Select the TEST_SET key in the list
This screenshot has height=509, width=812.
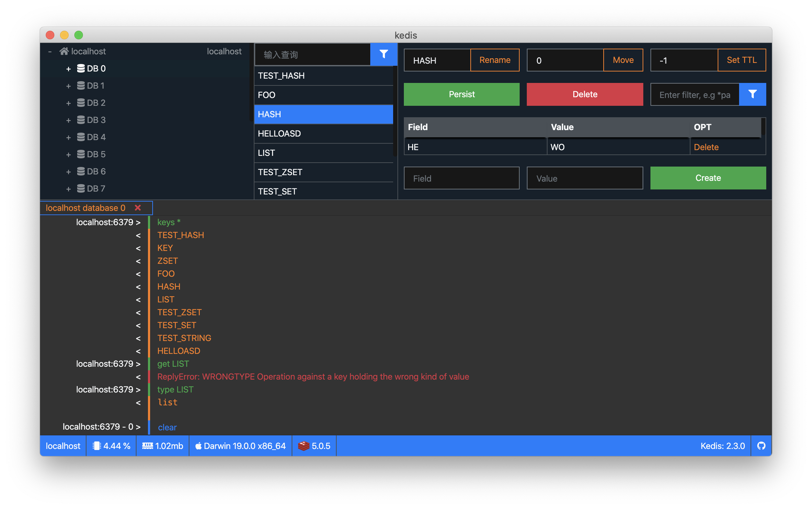click(324, 191)
